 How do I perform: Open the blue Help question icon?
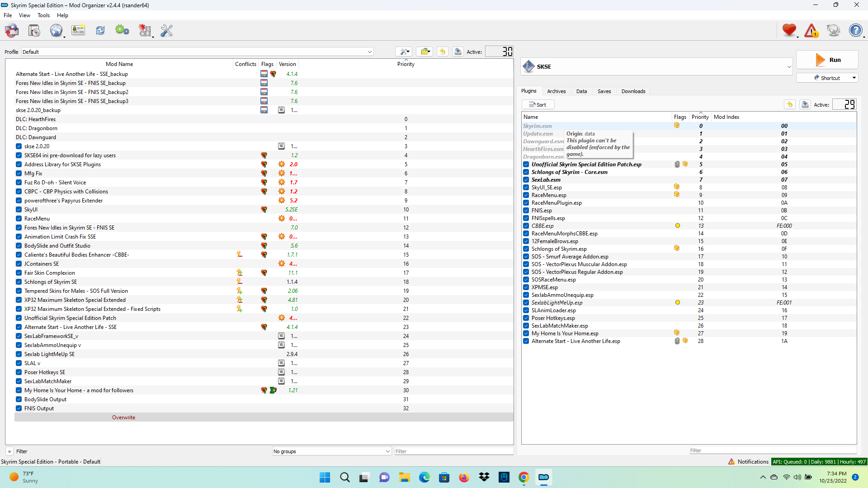click(855, 31)
